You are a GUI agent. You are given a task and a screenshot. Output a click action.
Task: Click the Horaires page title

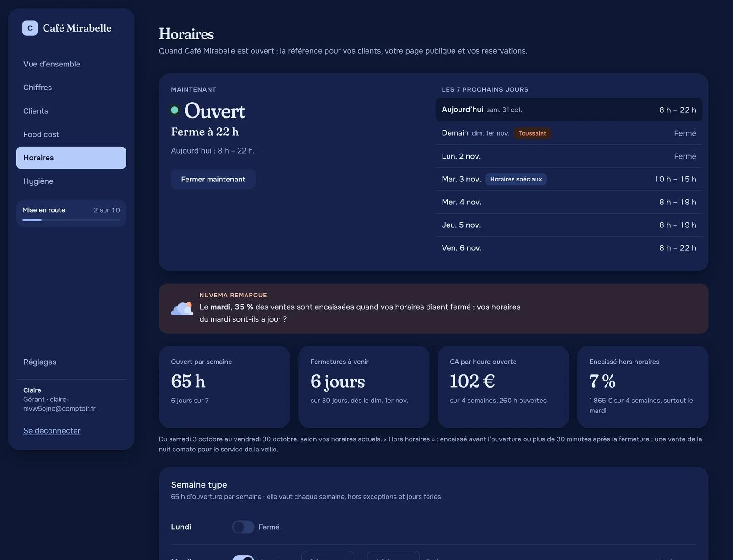pyautogui.click(x=186, y=34)
